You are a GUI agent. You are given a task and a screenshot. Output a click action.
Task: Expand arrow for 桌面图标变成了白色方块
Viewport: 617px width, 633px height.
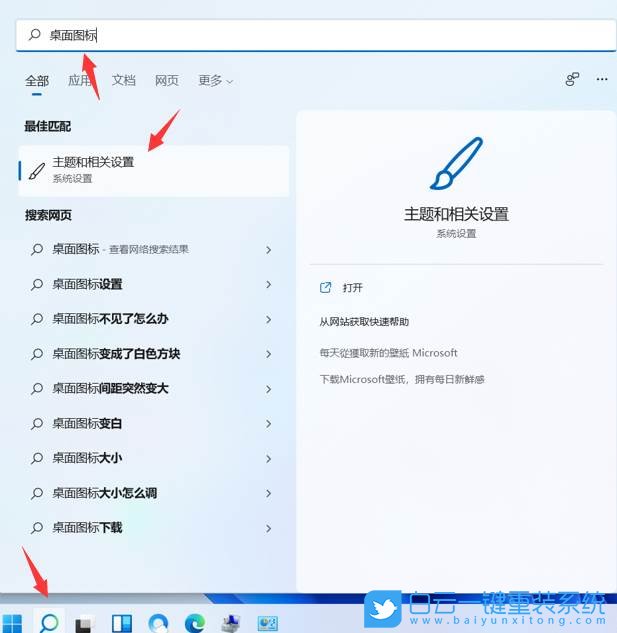269,354
